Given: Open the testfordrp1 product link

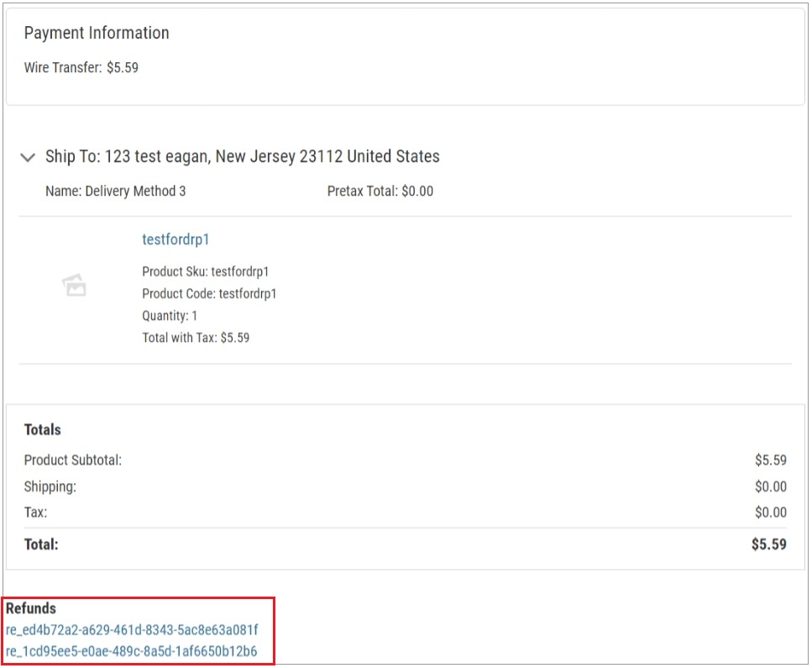Looking at the screenshot, I should [175, 239].
